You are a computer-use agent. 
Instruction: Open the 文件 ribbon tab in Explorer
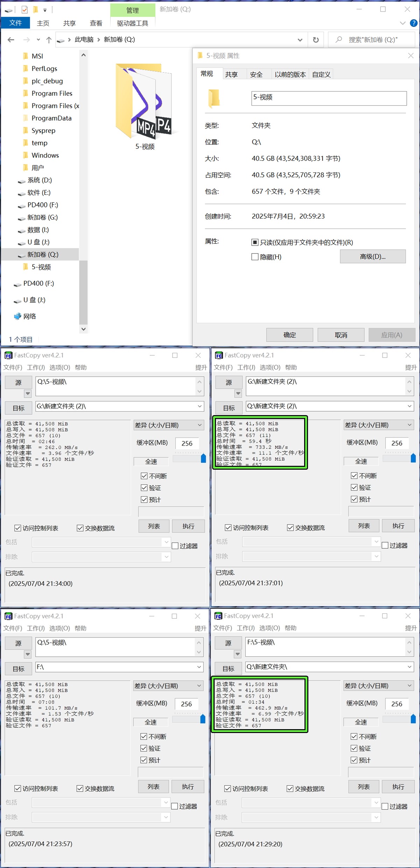15,23
